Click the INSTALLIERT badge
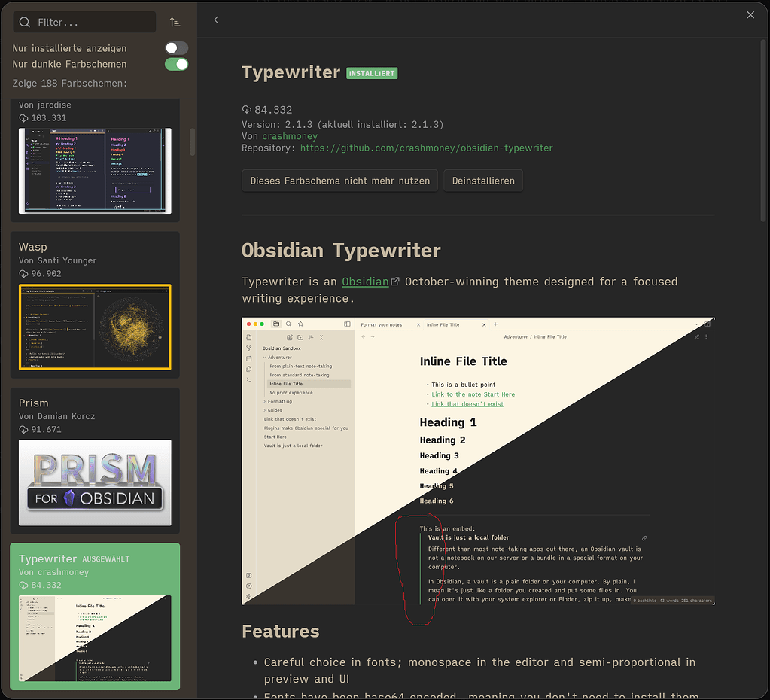The height and width of the screenshot is (700, 770). point(372,73)
